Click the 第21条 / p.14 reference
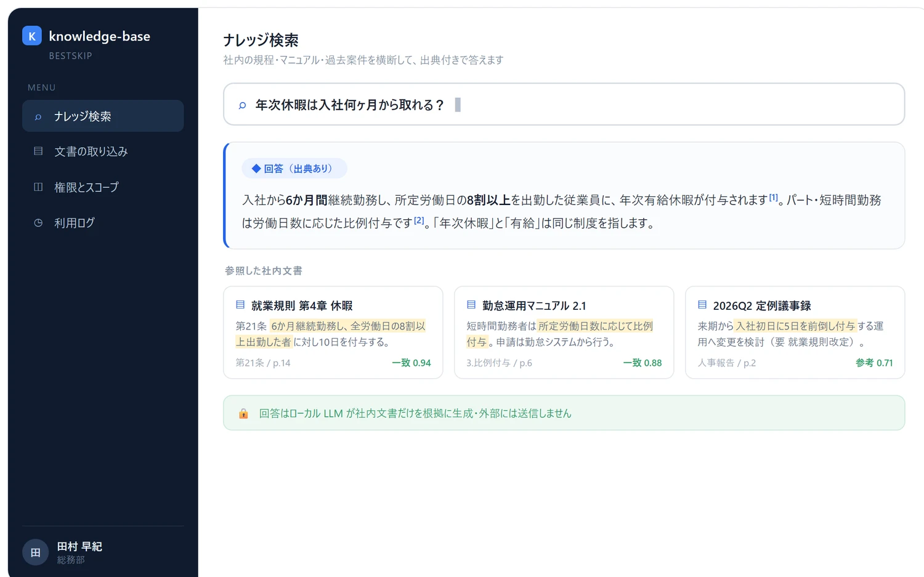924x577 pixels. click(x=263, y=363)
